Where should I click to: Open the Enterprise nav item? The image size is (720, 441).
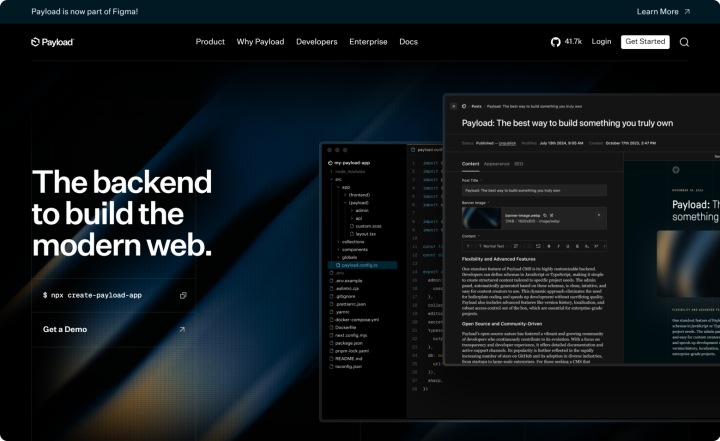368,42
